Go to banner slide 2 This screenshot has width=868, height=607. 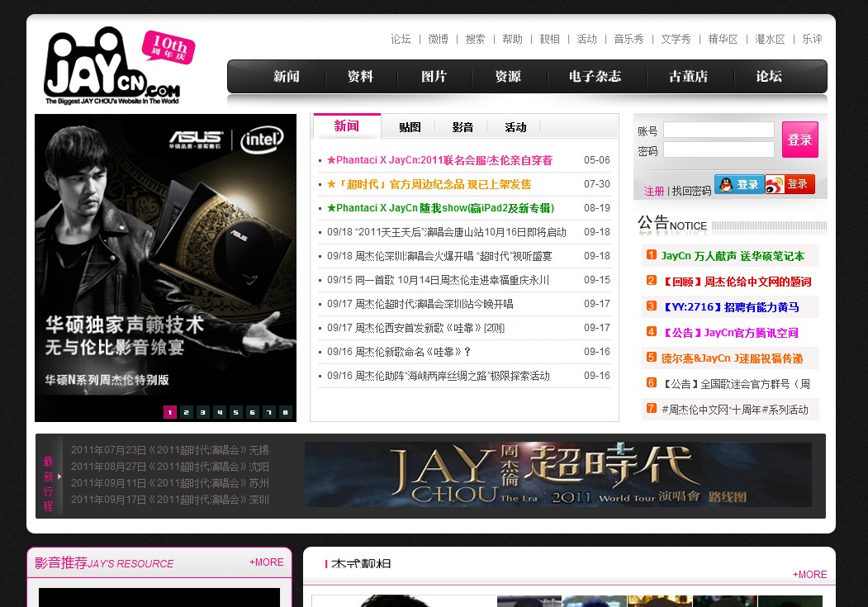[x=187, y=412]
